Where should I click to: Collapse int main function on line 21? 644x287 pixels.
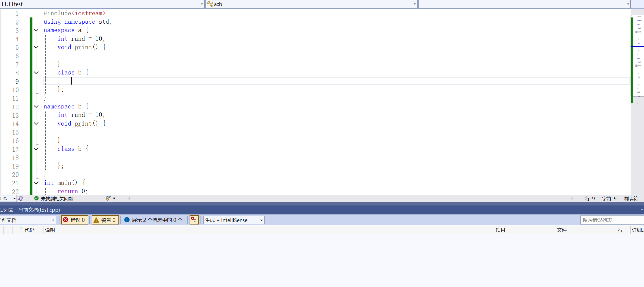(36, 183)
